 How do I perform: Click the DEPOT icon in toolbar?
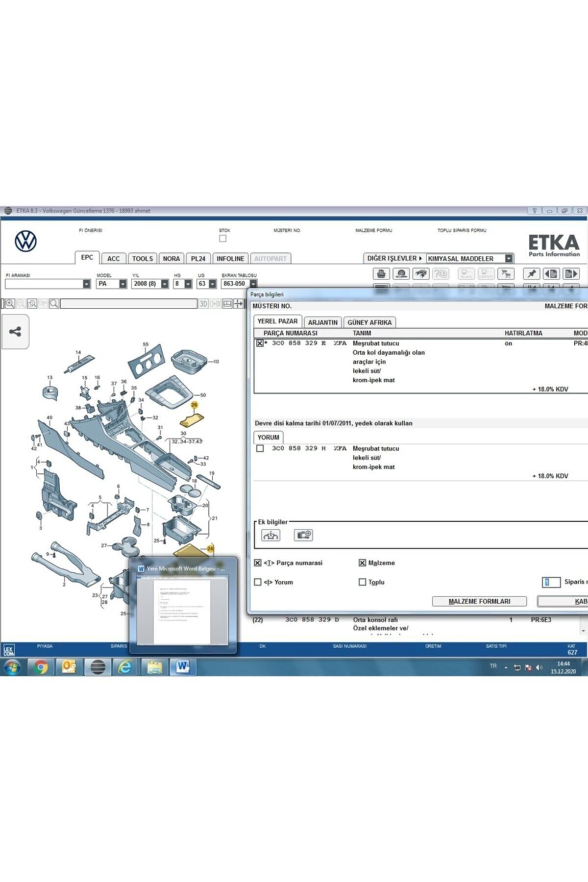tap(486, 273)
